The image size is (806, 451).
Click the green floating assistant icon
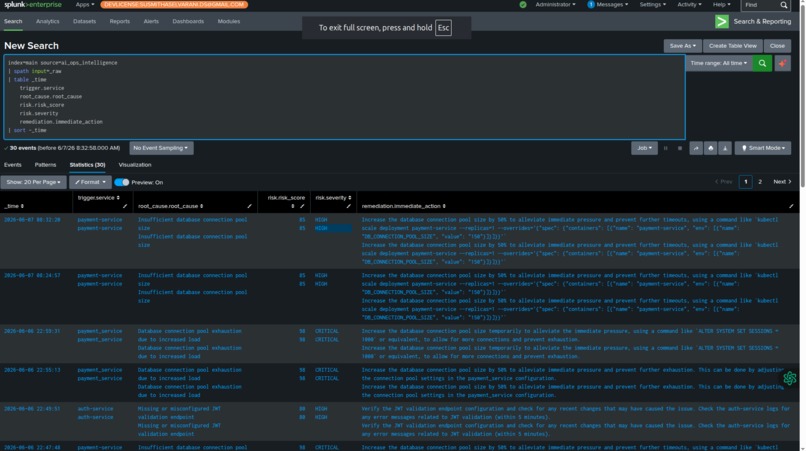pos(790,378)
